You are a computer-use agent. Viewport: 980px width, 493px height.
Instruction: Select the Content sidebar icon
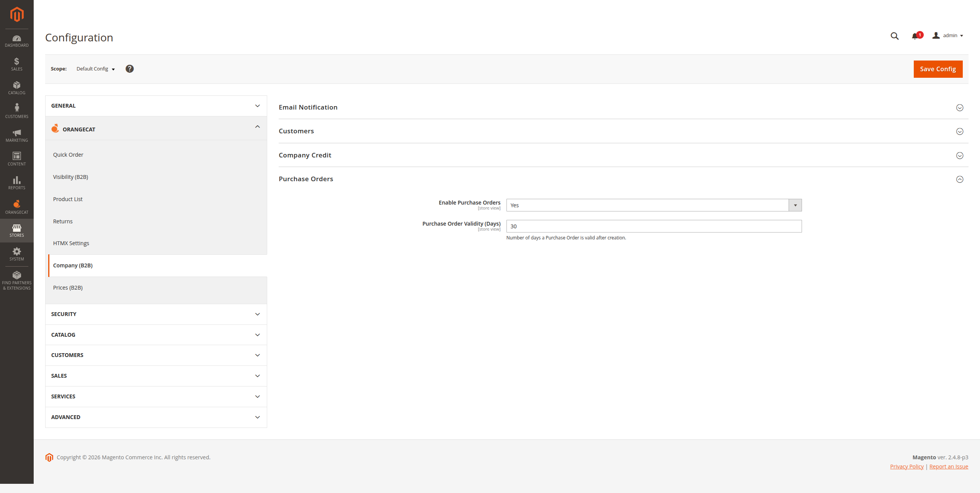click(16, 158)
